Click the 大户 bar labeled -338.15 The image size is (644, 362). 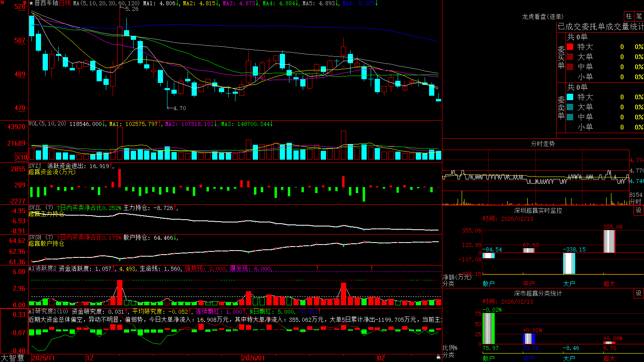point(569,263)
